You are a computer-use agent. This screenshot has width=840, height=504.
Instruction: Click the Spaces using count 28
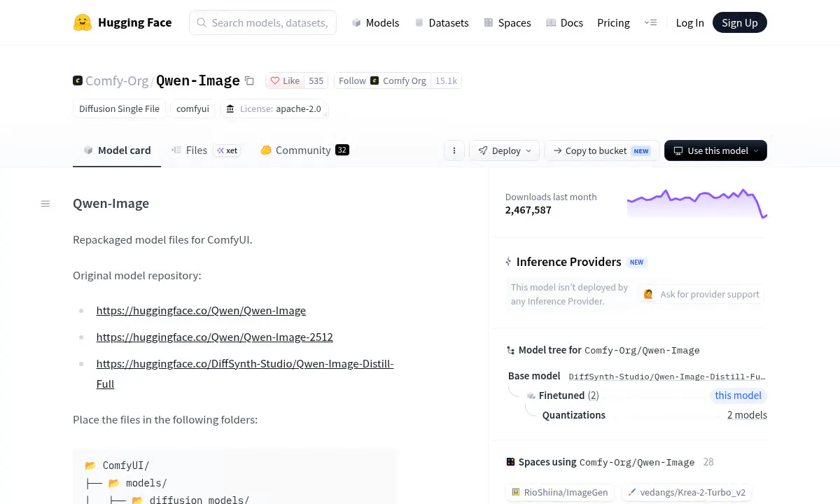tap(708, 462)
